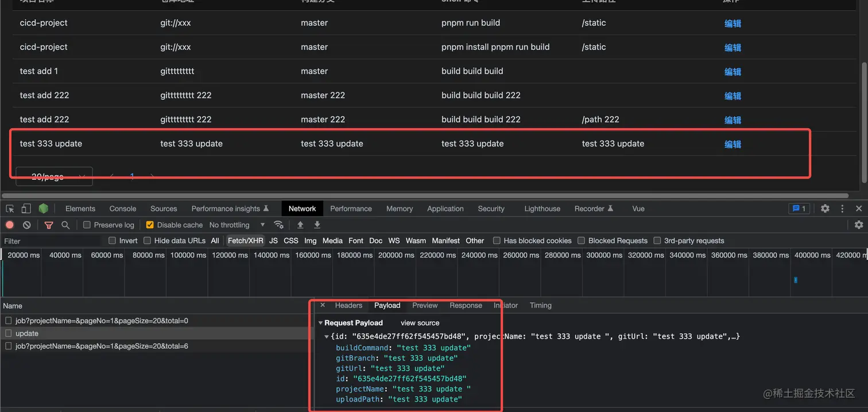This screenshot has height=412, width=868.
Task: Uncheck Disable cache checkbox
Action: pyautogui.click(x=150, y=225)
